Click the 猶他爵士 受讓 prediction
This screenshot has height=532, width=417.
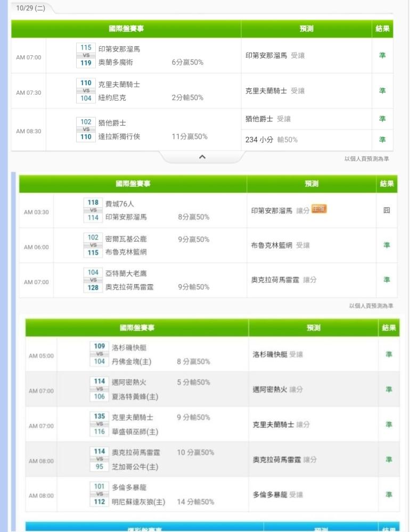(268, 119)
